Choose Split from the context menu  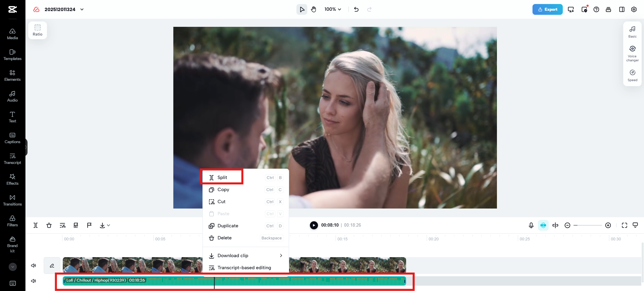[x=246, y=177]
